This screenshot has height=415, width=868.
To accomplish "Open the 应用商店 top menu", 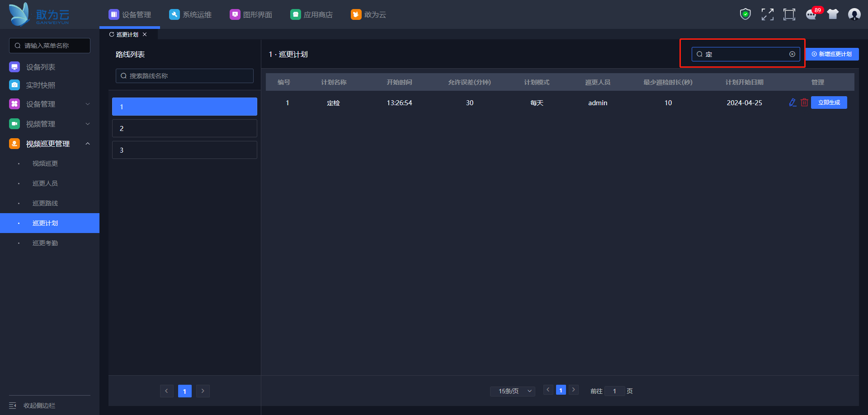I will tap(311, 14).
